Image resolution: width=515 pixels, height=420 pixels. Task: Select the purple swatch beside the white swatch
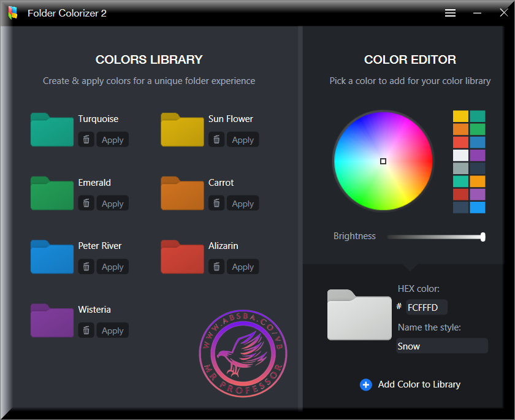click(477, 155)
